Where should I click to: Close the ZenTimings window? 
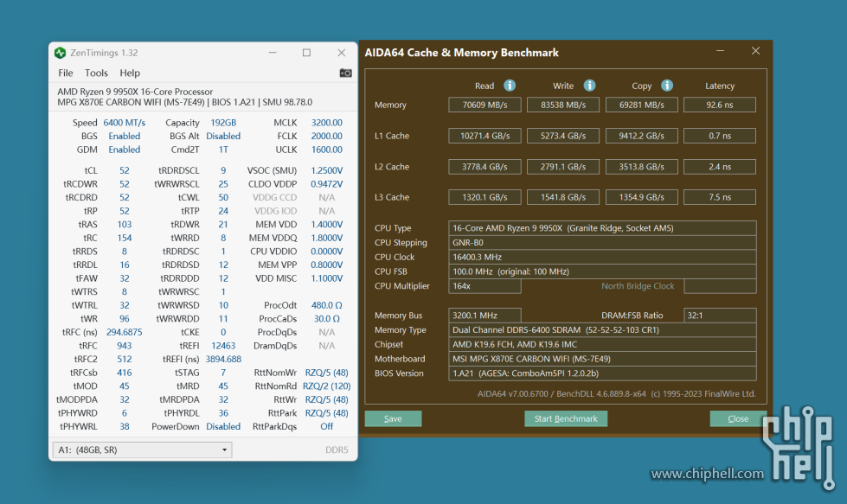click(342, 53)
